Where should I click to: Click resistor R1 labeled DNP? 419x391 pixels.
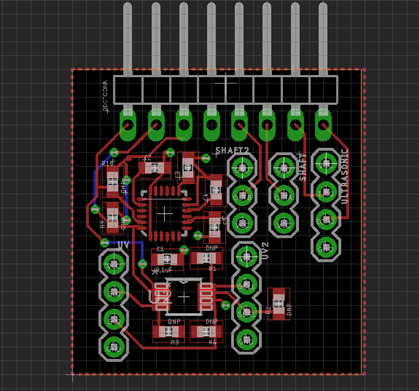click(206, 258)
